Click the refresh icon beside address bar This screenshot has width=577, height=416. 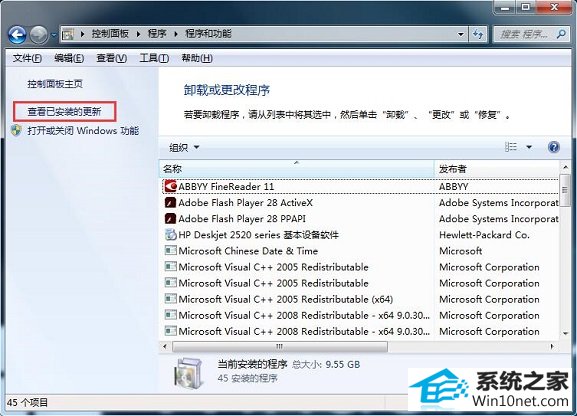478,35
